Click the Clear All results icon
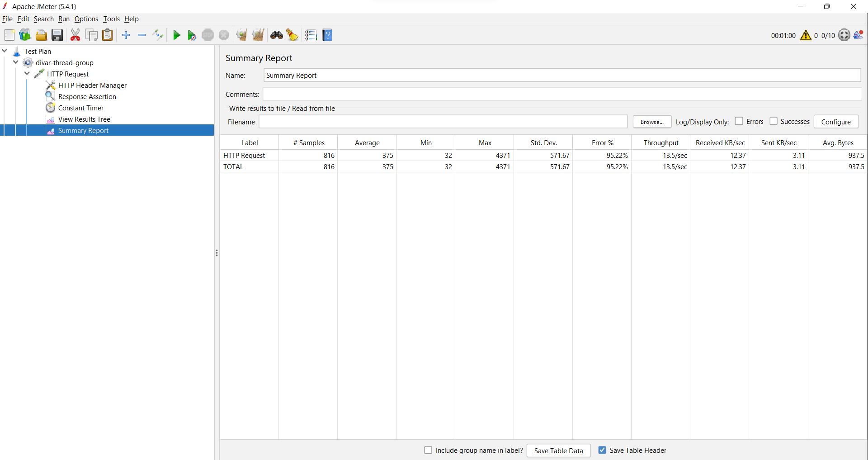868x460 pixels. tap(258, 35)
